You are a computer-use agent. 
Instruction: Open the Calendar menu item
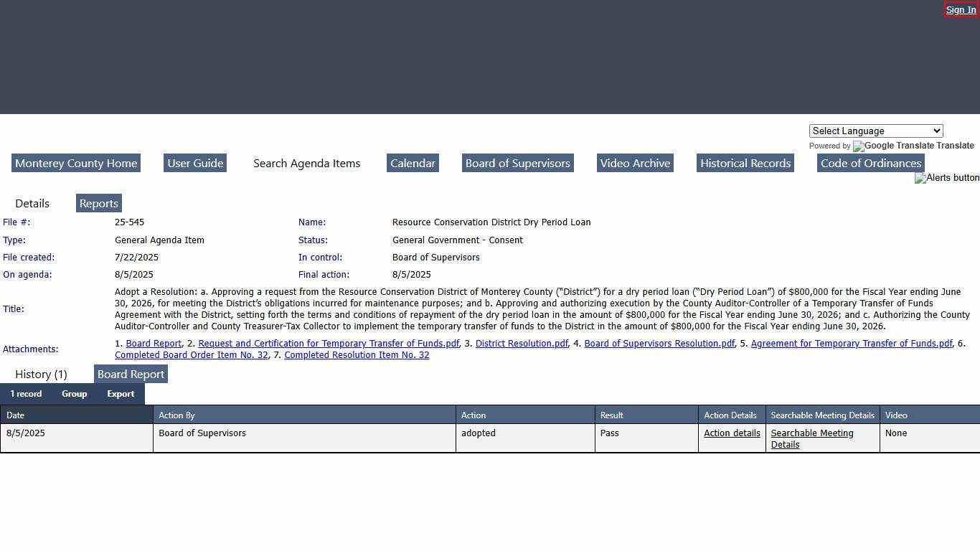coord(413,164)
